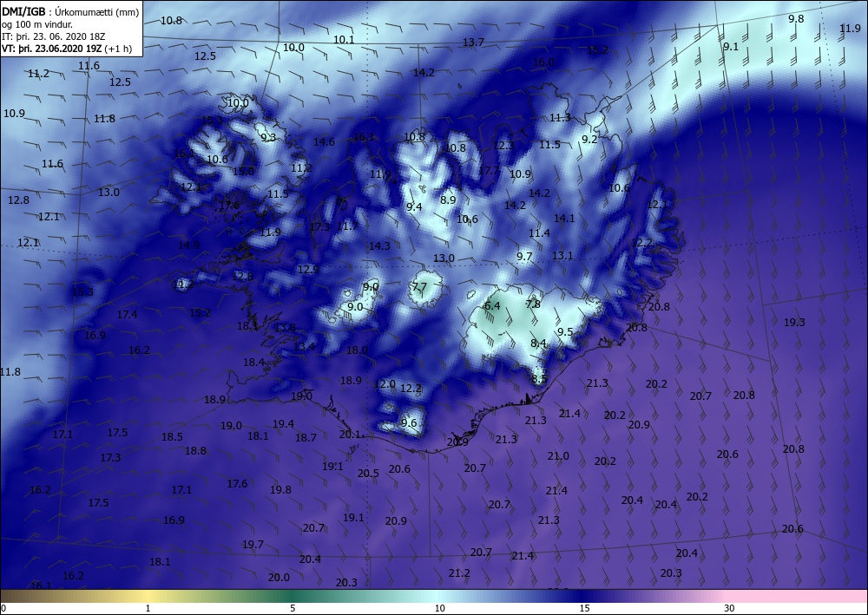Click the map value 9.8

pyautogui.click(x=796, y=18)
